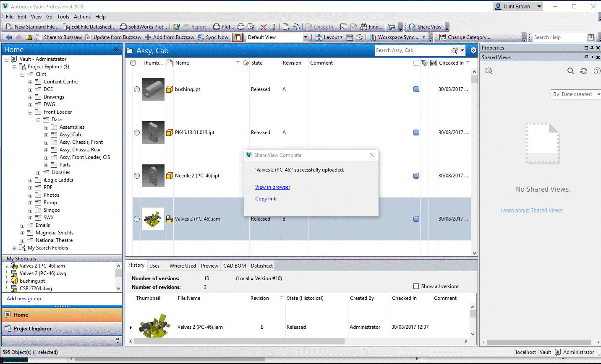Screen dimensions: 601x364
Task: Click the SolidWorks Plot toolbar button
Action: [144, 27]
